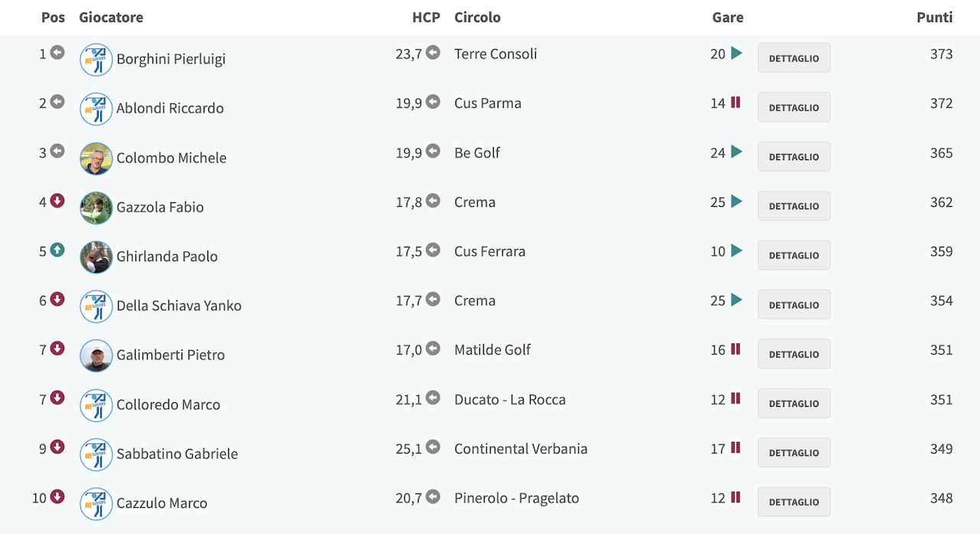Click the green up arrow beside position 5
The width and height of the screenshot is (980, 534).
57,250
